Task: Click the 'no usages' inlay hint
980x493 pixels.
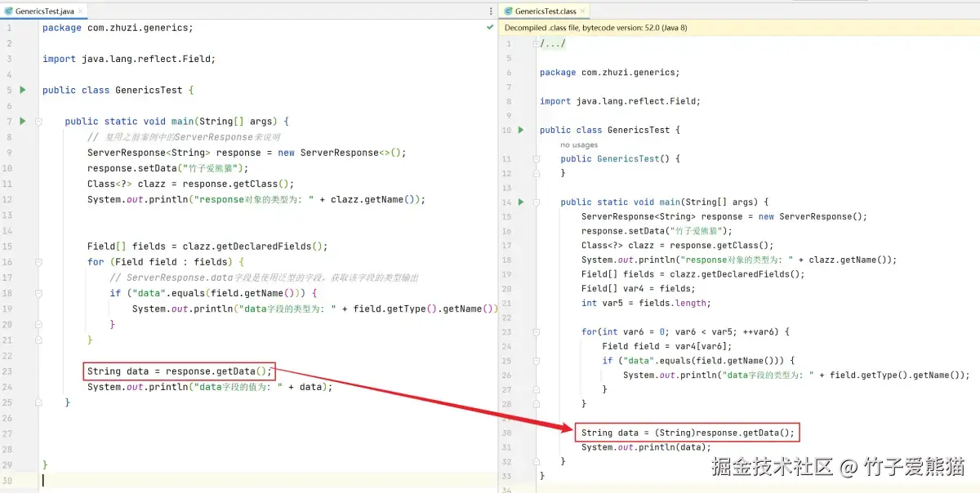Action: pyautogui.click(x=579, y=144)
